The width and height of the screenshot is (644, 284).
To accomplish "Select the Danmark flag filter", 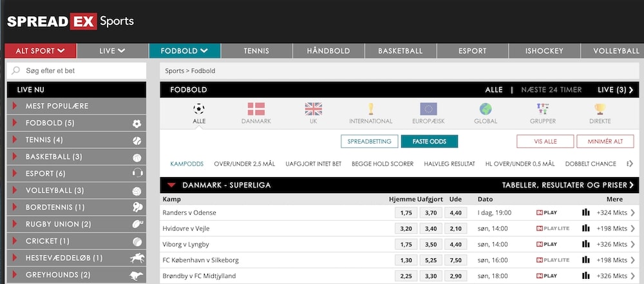I will pyautogui.click(x=256, y=109).
